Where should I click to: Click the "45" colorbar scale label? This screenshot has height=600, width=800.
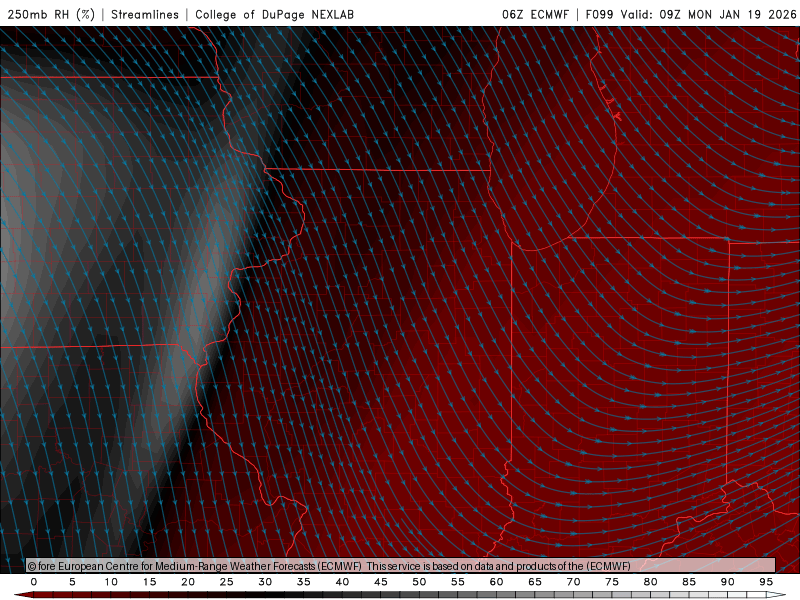(x=381, y=582)
